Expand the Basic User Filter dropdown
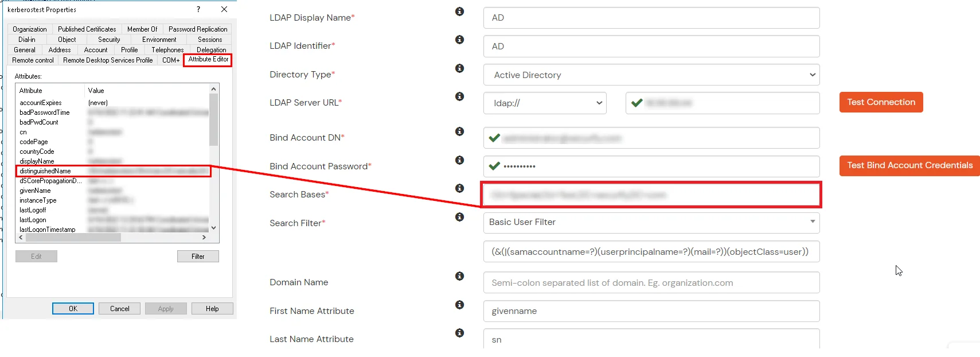Screen dimensions: 980x357 point(651,222)
